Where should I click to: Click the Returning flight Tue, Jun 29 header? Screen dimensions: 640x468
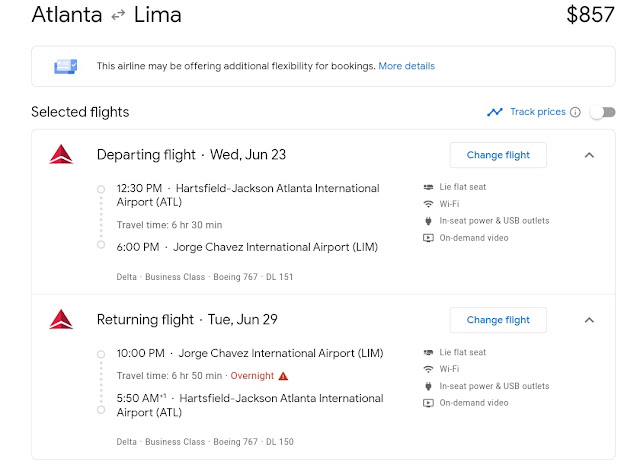coord(187,319)
